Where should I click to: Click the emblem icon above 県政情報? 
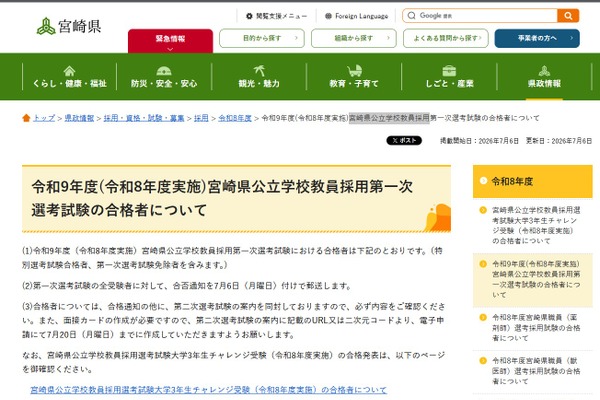tap(544, 71)
